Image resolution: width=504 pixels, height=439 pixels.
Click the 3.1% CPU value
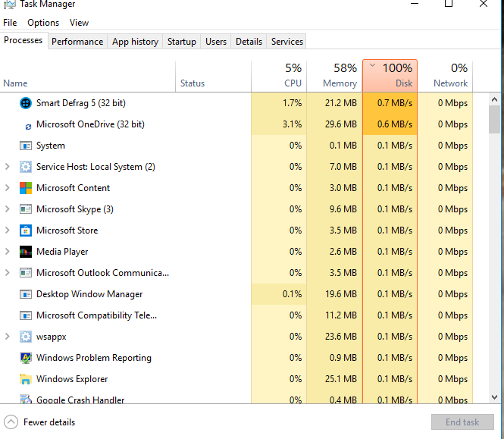click(293, 124)
